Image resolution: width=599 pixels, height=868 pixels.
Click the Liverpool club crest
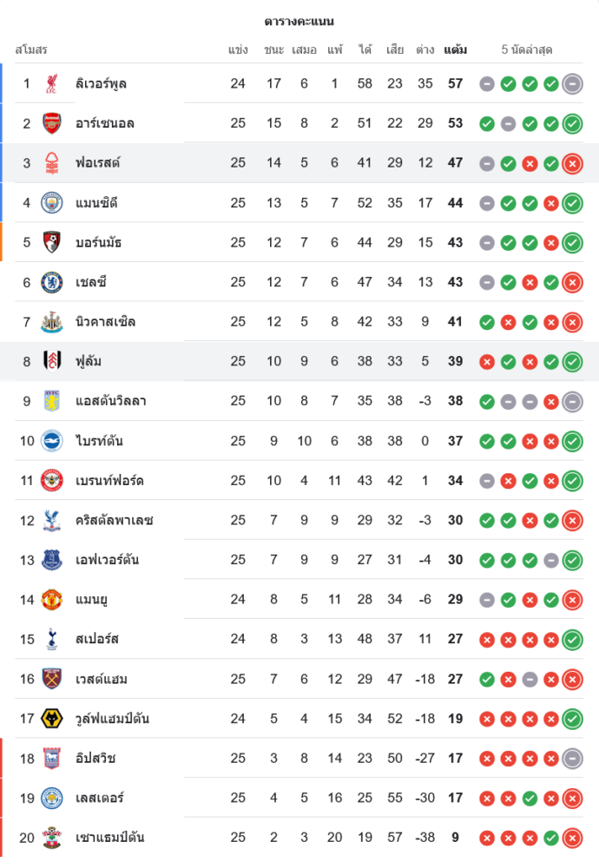pyautogui.click(x=52, y=83)
